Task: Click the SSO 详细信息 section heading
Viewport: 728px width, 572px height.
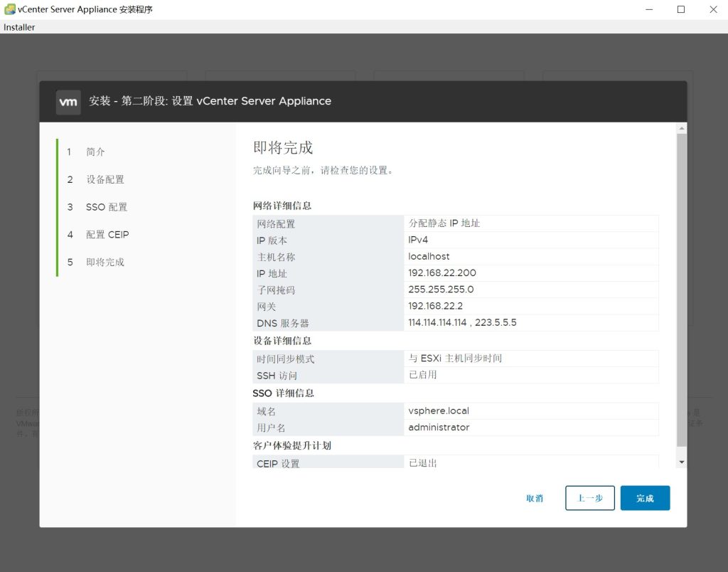Action: (x=283, y=393)
